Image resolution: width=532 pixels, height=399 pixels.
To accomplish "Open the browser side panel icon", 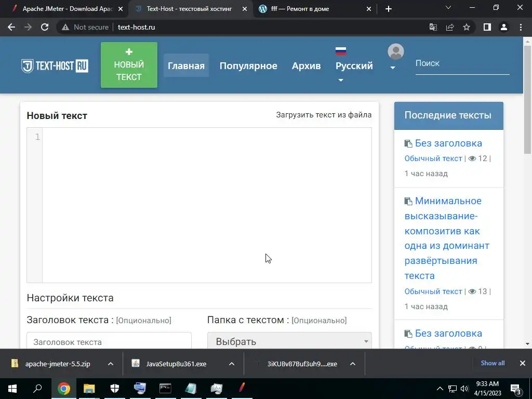I will 487,27.
